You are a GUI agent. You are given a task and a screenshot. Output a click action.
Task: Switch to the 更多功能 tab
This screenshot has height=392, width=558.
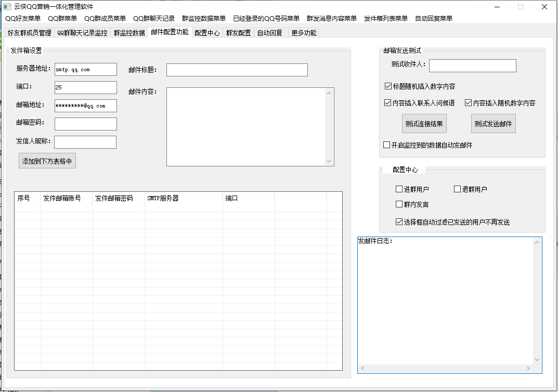pyautogui.click(x=304, y=33)
